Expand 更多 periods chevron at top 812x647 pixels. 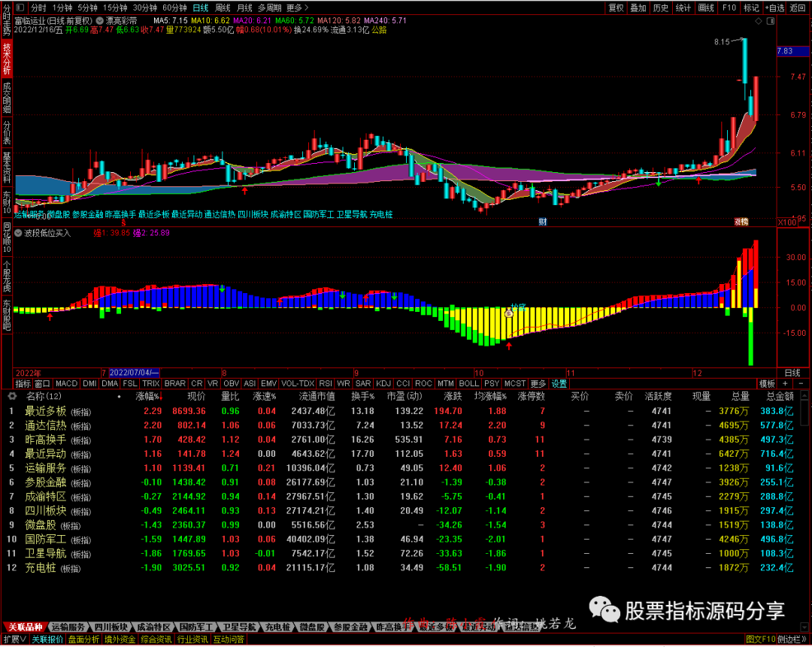tap(297, 8)
